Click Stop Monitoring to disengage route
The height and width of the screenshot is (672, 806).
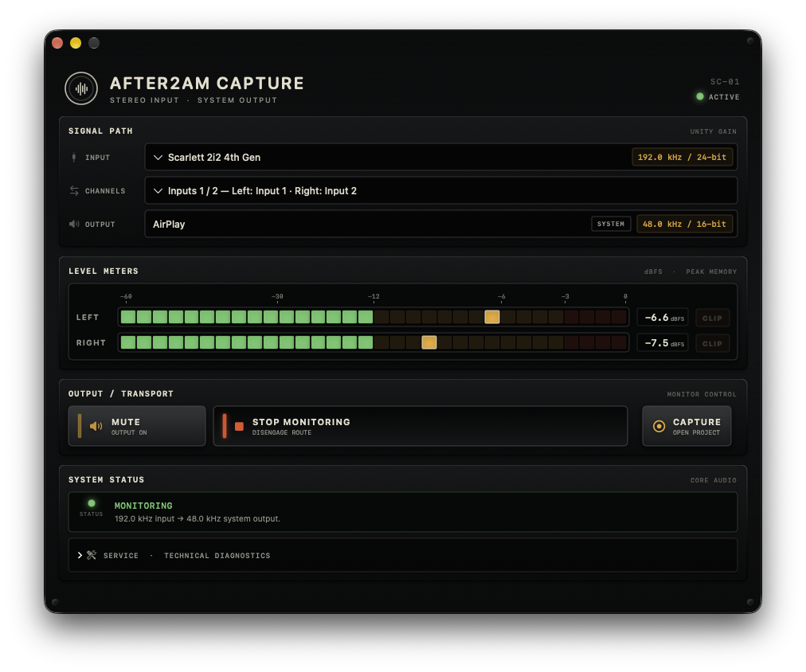tap(421, 426)
